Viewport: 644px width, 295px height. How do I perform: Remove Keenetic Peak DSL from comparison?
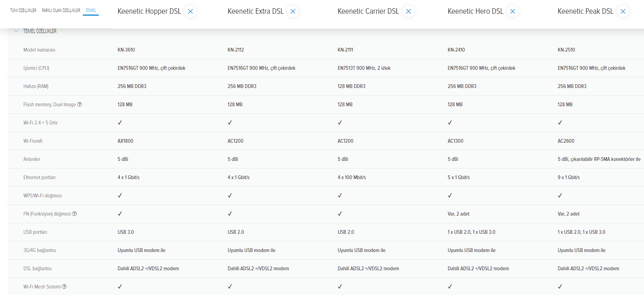(623, 11)
